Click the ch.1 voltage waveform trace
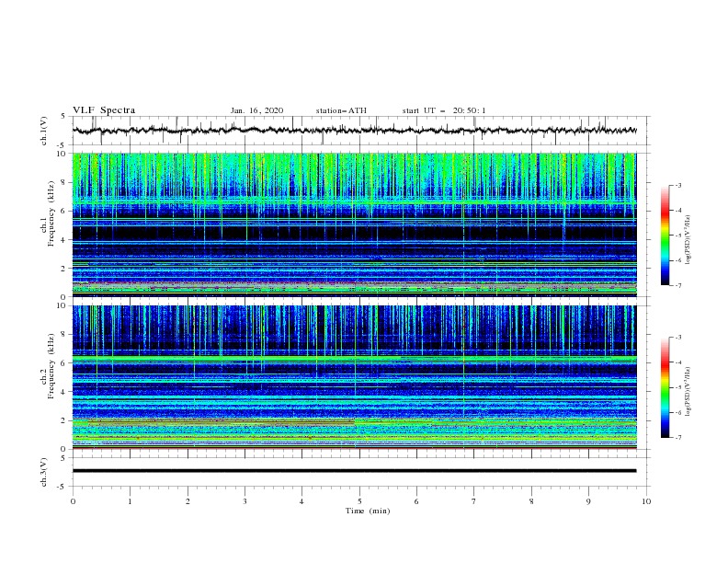Viewport: 728px width, 563px height. click(x=354, y=131)
